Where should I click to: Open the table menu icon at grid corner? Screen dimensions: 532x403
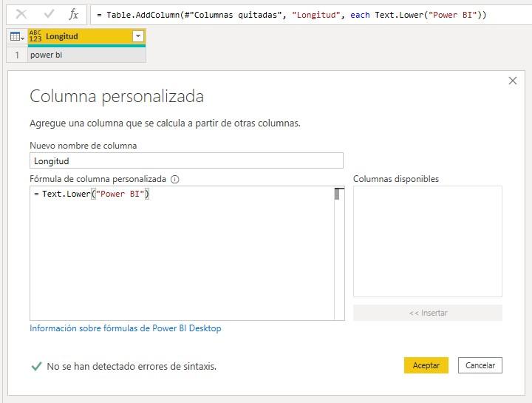pyautogui.click(x=16, y=36)
